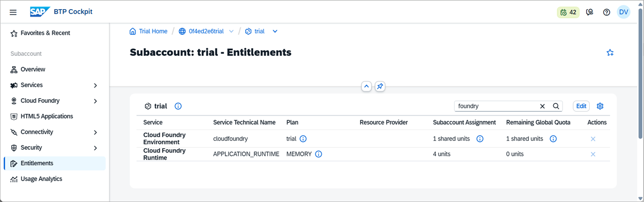Screen dimensions: 644x202
Task: Click the search magnifier icon
Action: click(556, 106)
